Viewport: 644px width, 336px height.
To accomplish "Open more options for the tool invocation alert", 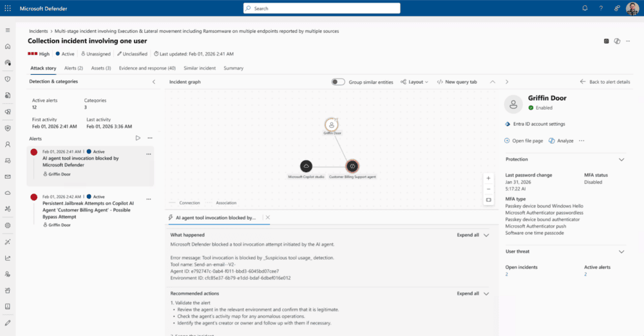I will tap(149, 154).
